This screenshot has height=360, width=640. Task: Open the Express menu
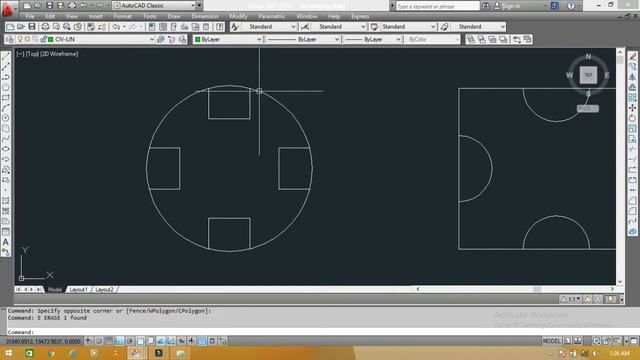click(x=360, y=16)
